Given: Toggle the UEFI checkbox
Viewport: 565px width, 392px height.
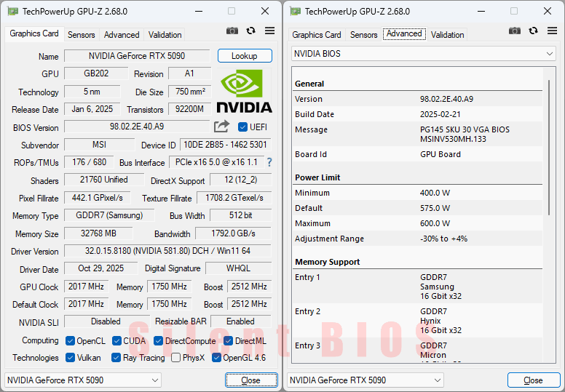Looking at the screenshot, I should tap(243, 127).
